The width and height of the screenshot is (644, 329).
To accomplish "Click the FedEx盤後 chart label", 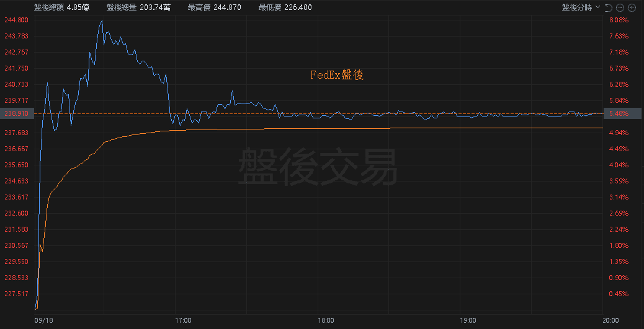I will click(x=337, y=75).
